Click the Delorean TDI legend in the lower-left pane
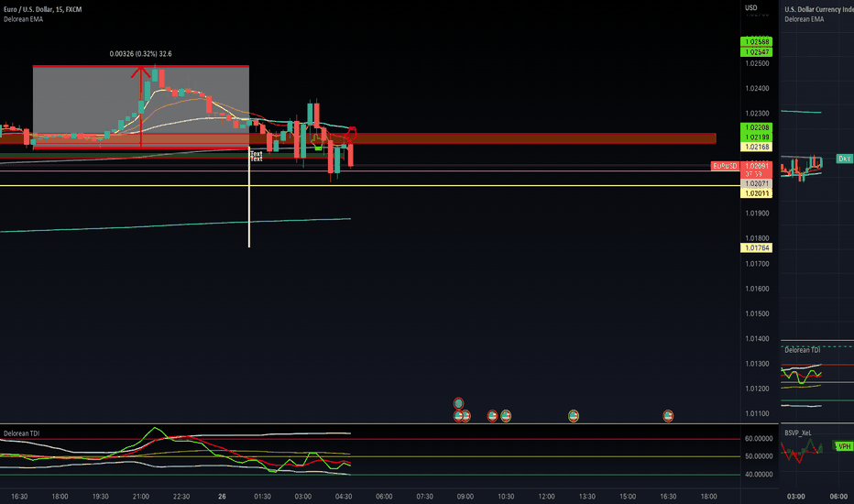 click(x=22, y=433)
